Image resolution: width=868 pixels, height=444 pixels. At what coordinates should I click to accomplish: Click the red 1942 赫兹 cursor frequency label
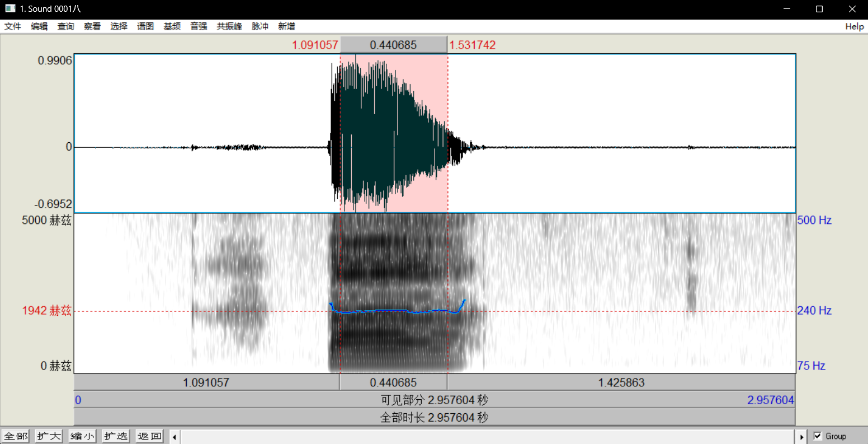click(47, 310)
